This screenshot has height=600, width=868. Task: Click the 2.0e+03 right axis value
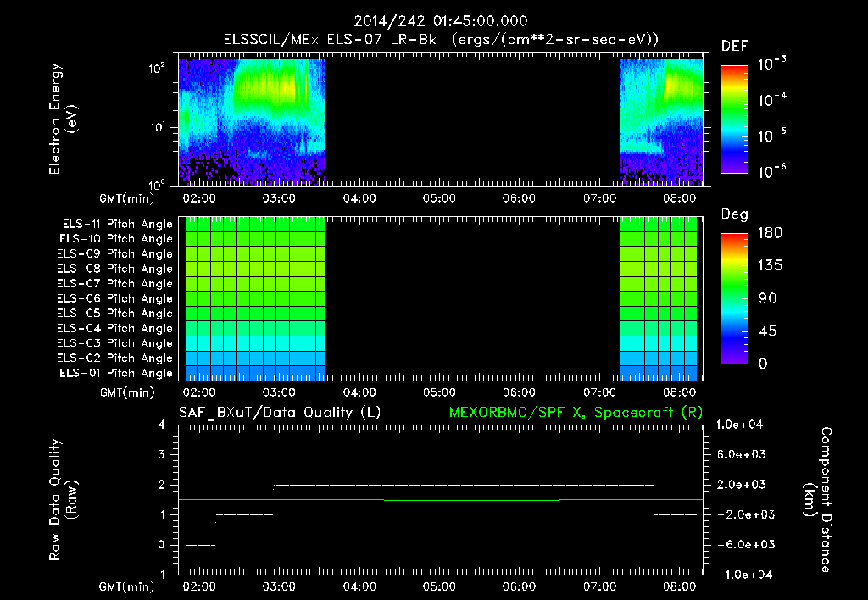(x=741, y=484)
